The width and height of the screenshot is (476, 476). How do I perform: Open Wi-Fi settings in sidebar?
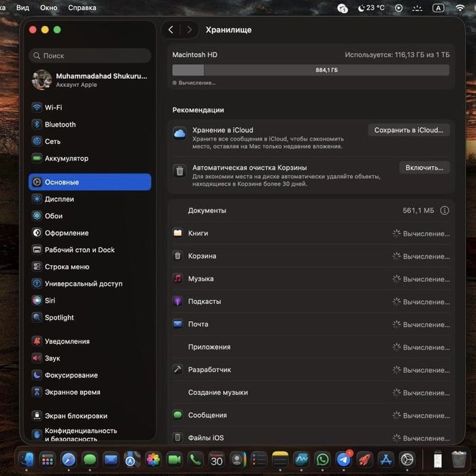tap(90, 107)
